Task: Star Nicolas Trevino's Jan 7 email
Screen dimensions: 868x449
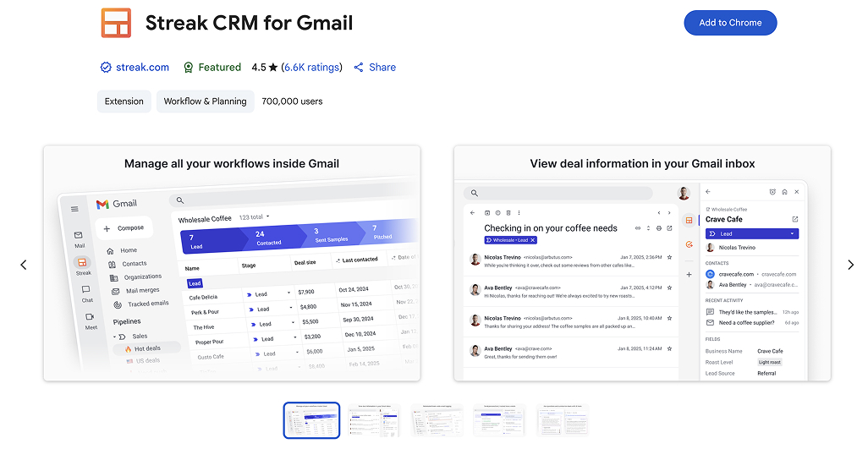Action: click(669, 257)
